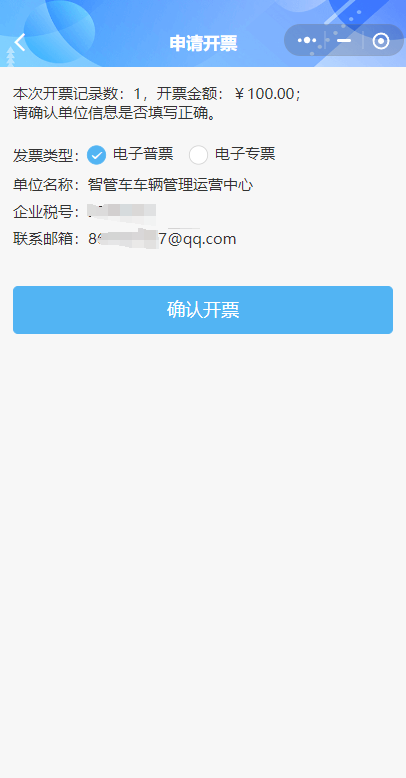The image size is (406, 778).
Task: Click the 单位名称 field label
Action: click(44, 186)
